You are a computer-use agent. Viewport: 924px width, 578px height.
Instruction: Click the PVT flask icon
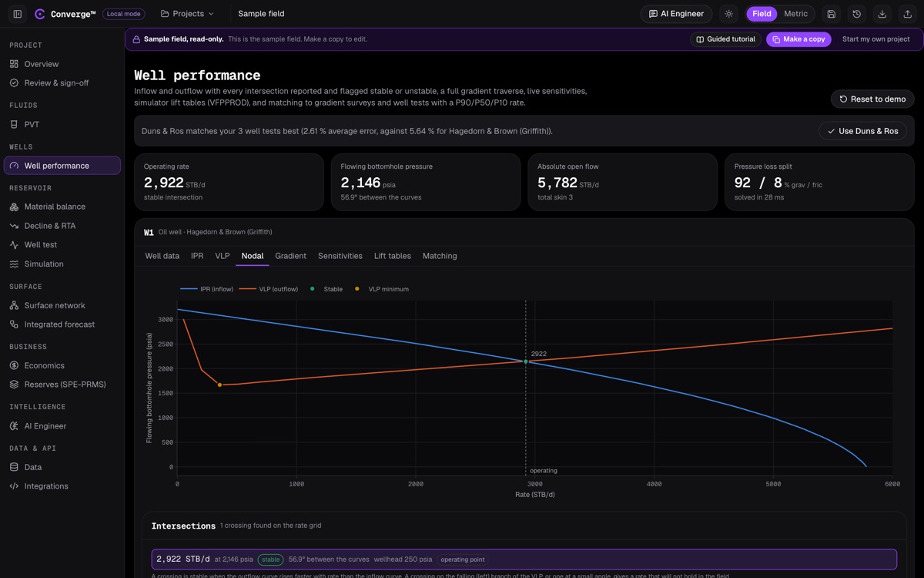click(x=14, y=124)
